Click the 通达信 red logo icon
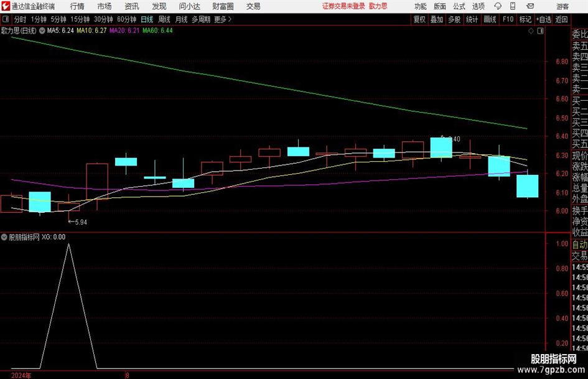This screenshot has width=588, height=379. [6, 6]
